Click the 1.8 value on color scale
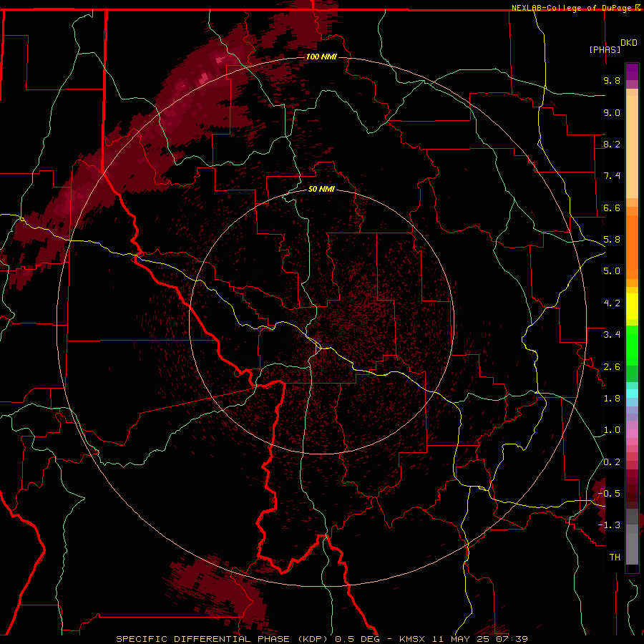644x644 pixels. click(612, 399)
